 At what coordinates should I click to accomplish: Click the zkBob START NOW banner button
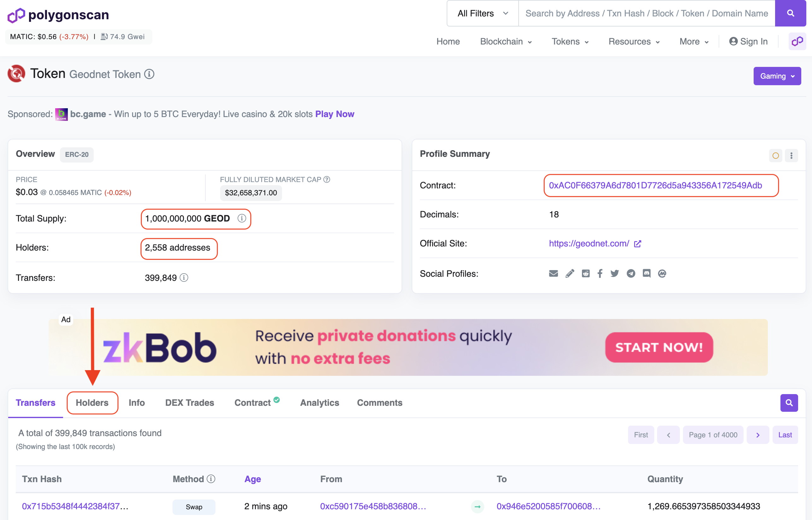pos(659,347)
